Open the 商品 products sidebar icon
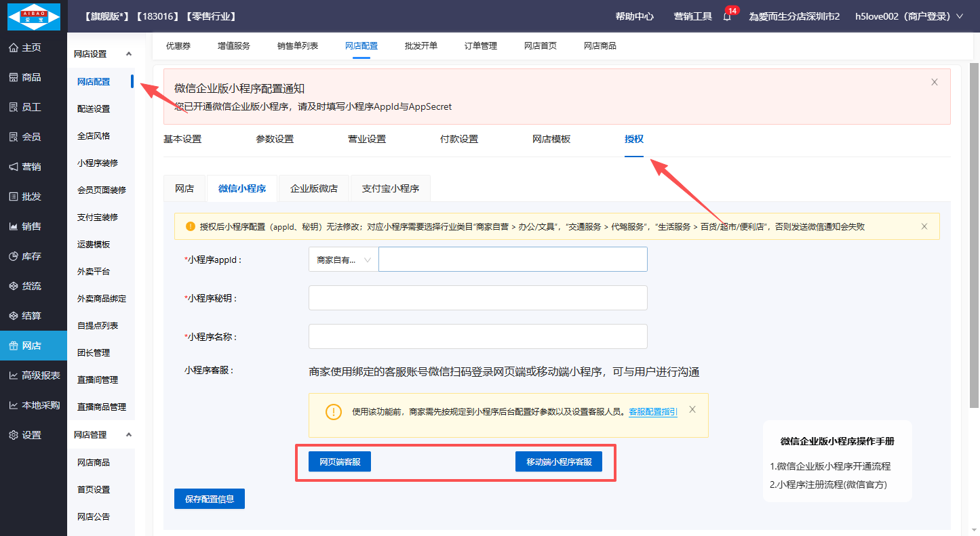 pyautogui.click(x=13, y=77)
